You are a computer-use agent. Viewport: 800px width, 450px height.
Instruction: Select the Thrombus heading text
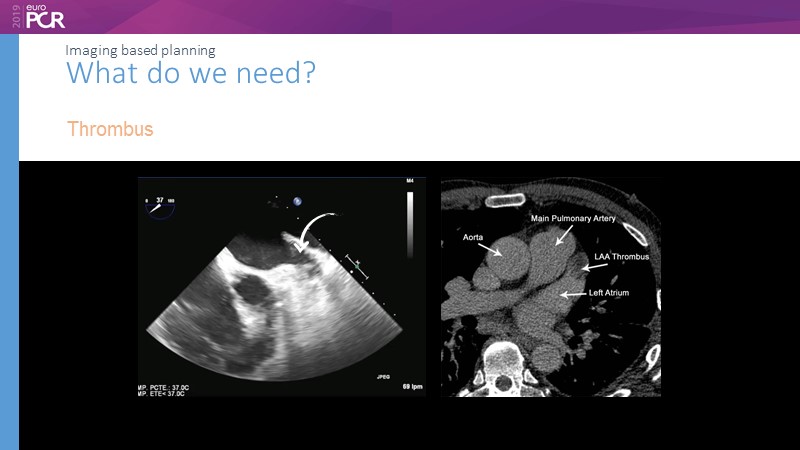(110, 130)
